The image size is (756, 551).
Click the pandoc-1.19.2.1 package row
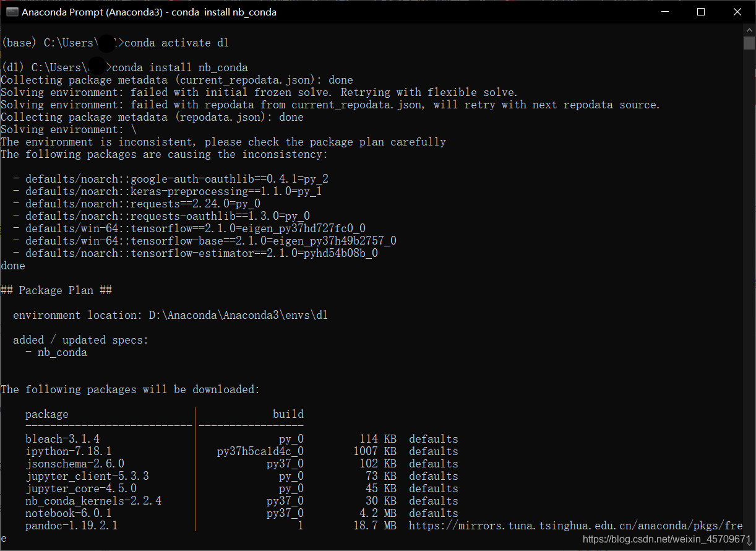tap(384, 526)
